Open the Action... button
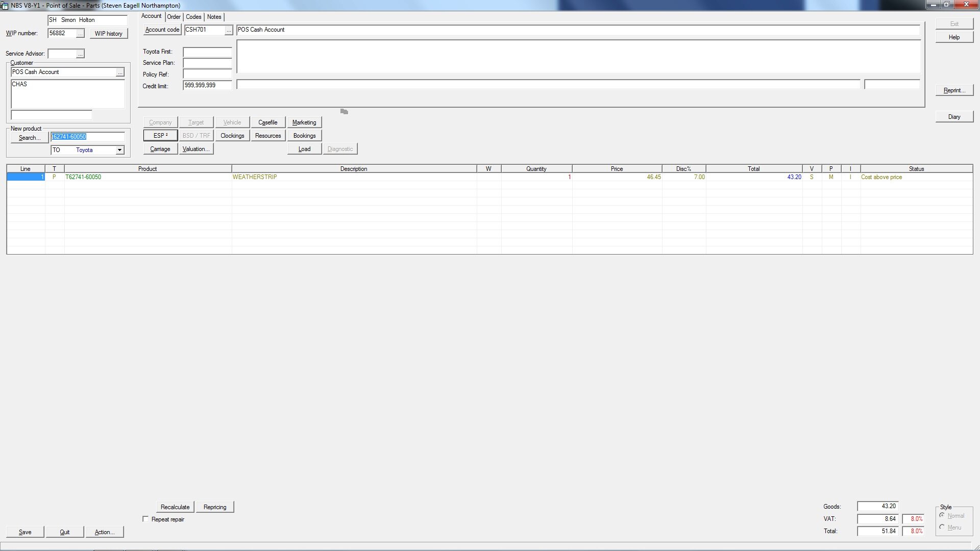Image resolution: width=980 pixels, height=551 pixels. [105, 532]
